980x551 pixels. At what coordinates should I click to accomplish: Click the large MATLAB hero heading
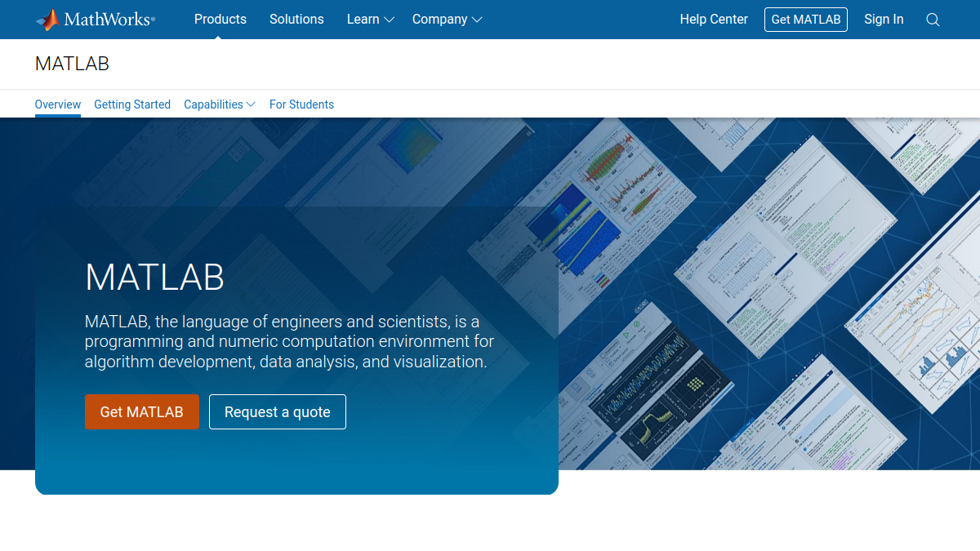click(155, 278)
